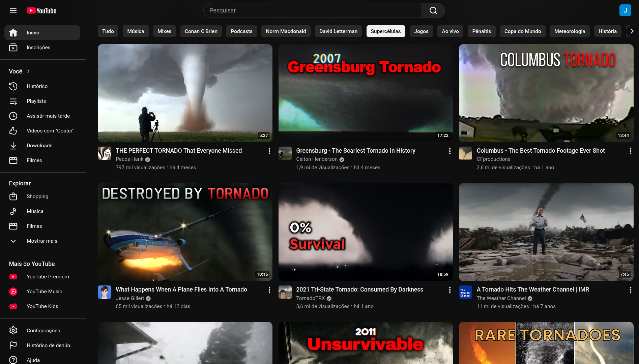Open The Weather Channel channel link
The image size is (639, 364).
[x=501, y=298]
